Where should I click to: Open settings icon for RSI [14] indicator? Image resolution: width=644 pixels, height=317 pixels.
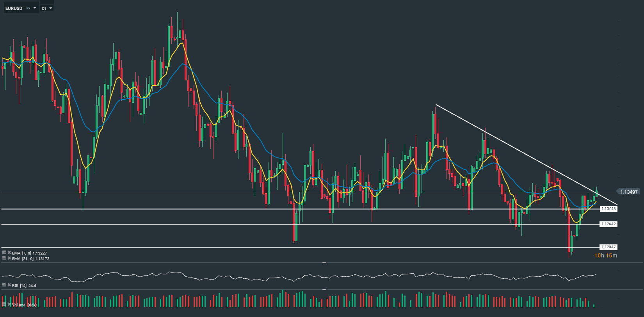(4, 285)
